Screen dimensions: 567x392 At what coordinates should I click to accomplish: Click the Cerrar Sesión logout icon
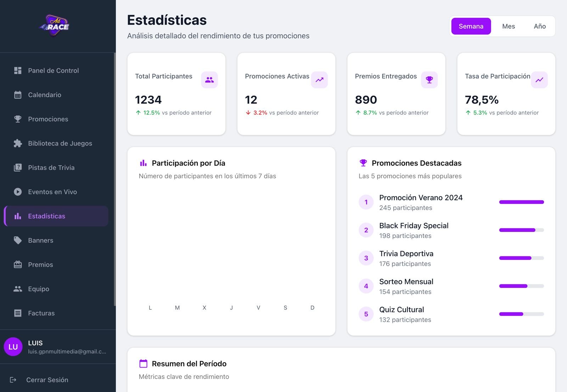click(x=13, y=380)
